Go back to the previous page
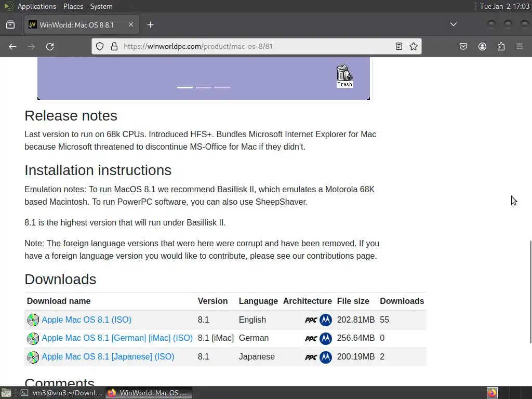The width and height of the screenshot is (532, 399). 12,46
